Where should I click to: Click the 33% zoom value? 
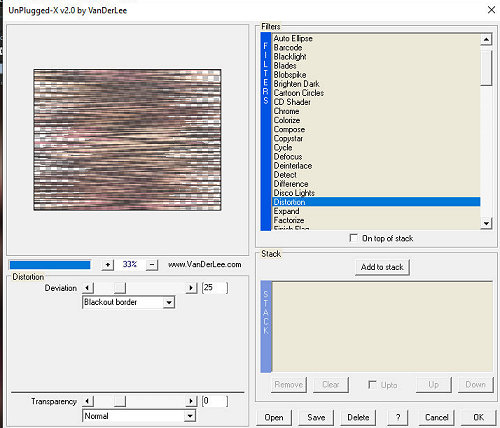130,265
